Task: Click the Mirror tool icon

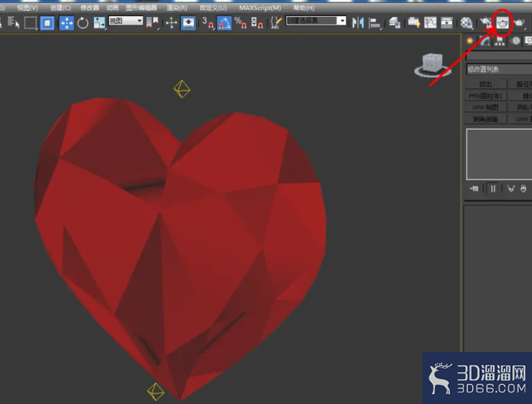Action: (358, 23)
